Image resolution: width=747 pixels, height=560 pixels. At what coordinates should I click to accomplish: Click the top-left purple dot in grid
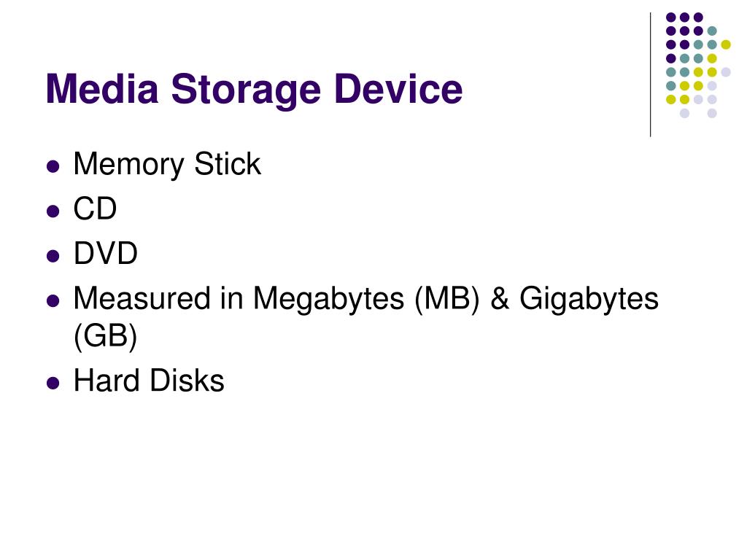[x=671, y=17]
